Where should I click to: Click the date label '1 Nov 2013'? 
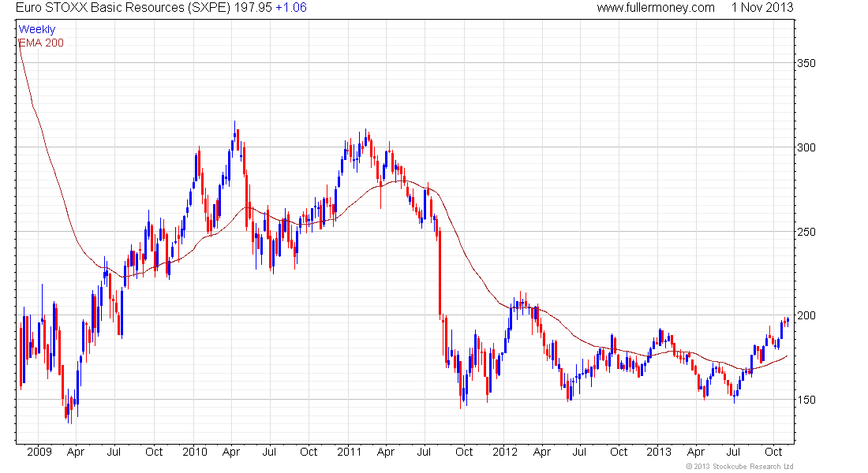(762, 8)
